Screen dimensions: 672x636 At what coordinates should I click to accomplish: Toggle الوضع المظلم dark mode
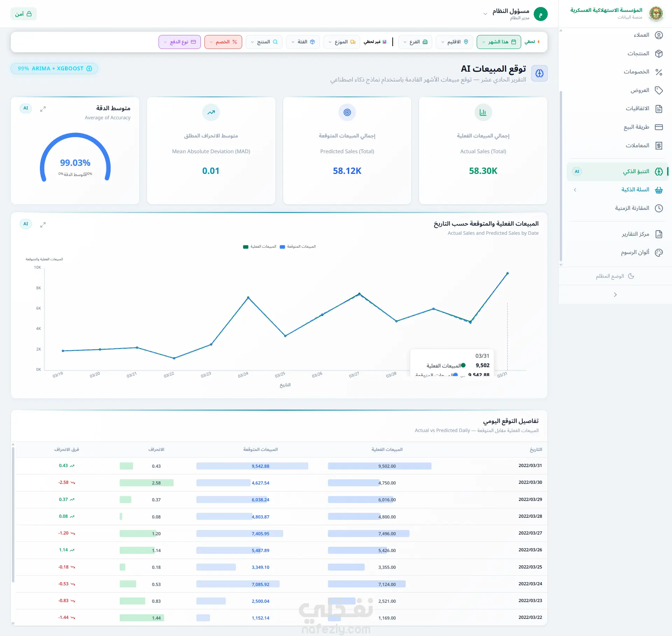(x=615, y=276)
